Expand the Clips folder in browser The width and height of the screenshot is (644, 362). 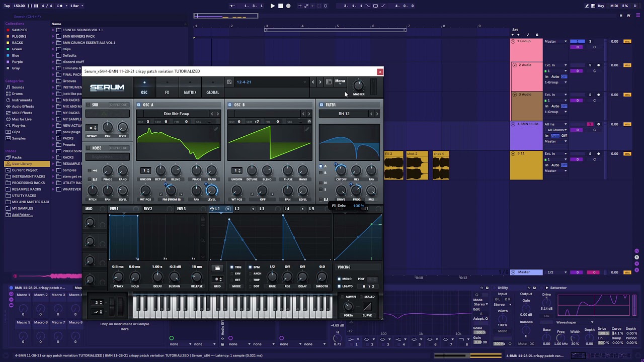coord(53,49)
